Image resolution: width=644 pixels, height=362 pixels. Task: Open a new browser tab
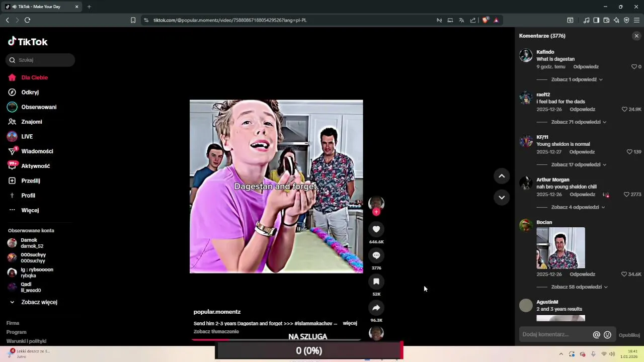[x=89, y=7]
